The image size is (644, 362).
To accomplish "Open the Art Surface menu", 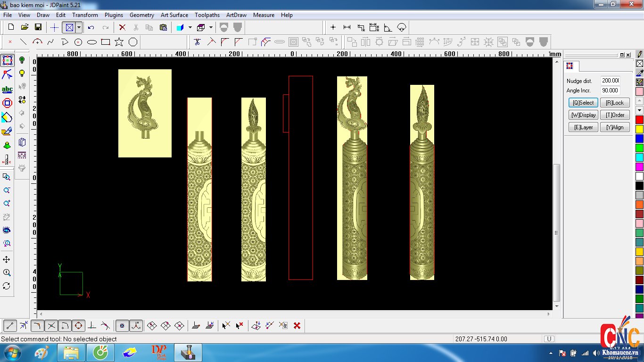I will tap(174, 15).
